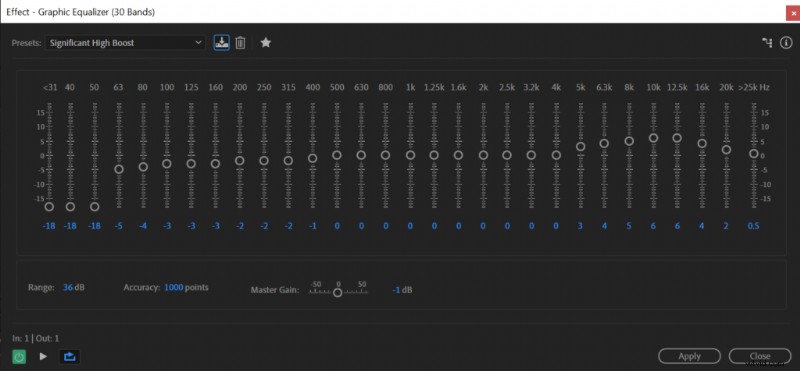Click the Accuracy value 1000
Viewport: 800px width, 371px height.
[x=173, y=287]
